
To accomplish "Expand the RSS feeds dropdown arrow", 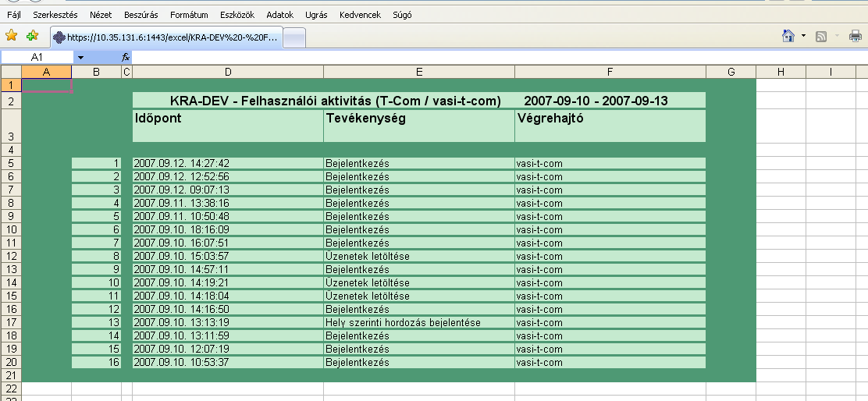I will (x=837, y=37).
